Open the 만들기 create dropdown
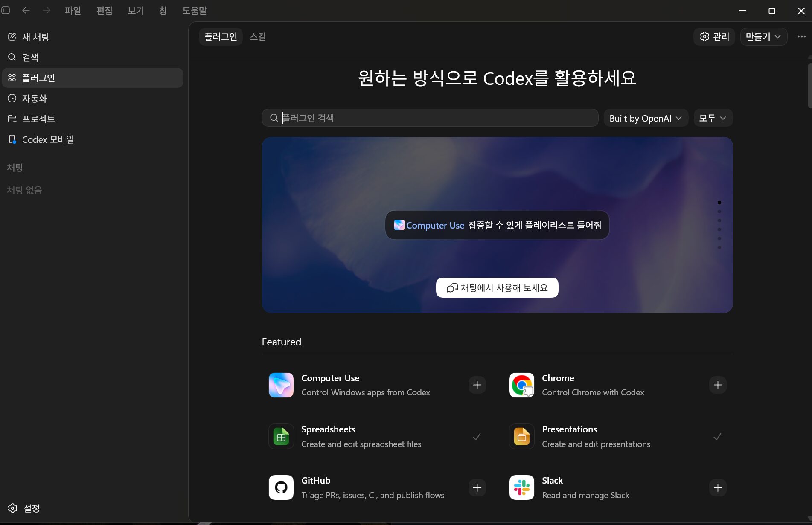 tap(763, 37)
